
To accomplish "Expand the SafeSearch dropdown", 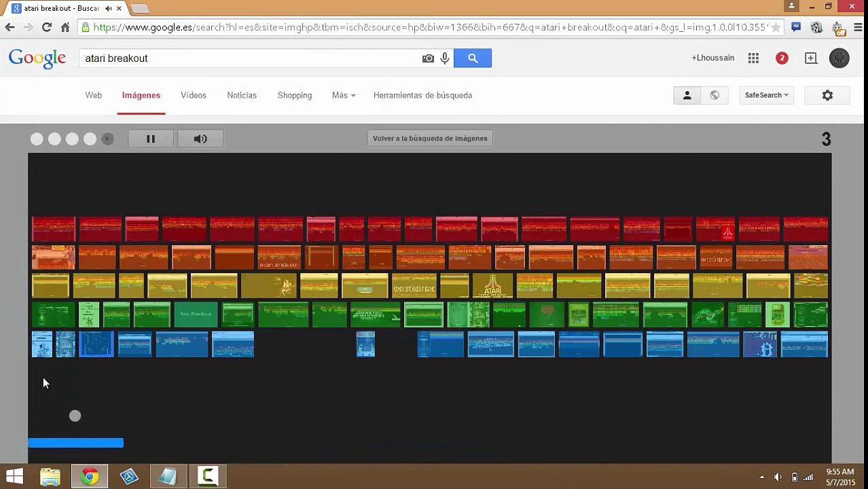I will coord(766,95).
